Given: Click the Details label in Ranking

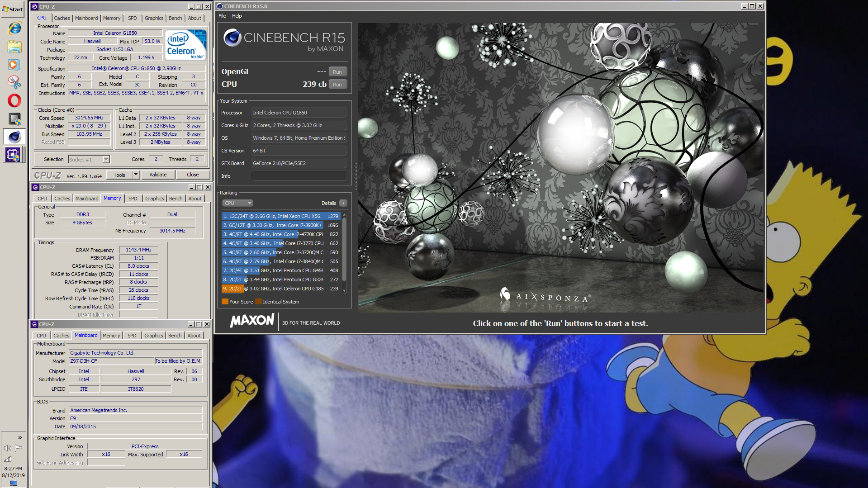Looking at the screenshot, I should (x=329, y=203).
